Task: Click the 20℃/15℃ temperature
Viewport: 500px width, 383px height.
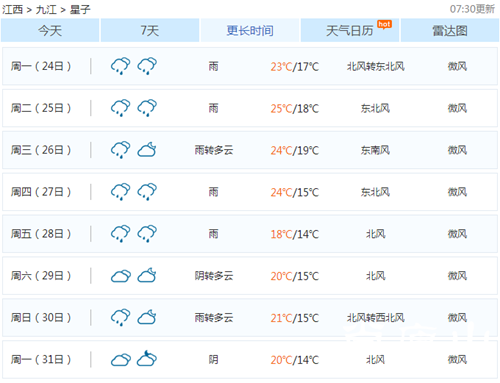Action: pos(295,276)
